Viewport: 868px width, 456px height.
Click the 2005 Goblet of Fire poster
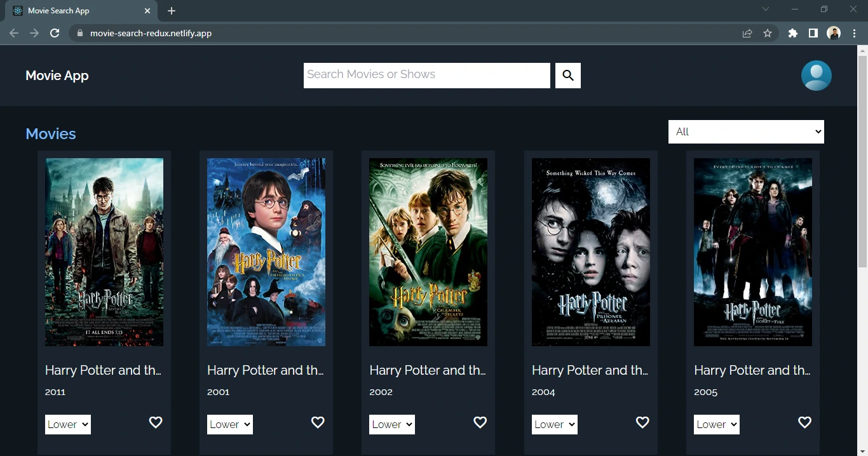[x=752, y=252]
